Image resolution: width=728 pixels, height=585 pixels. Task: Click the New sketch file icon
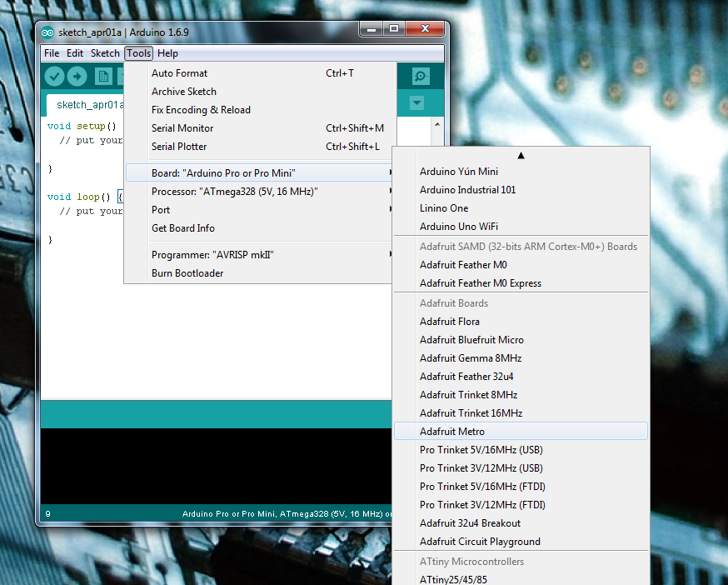click(x=103, y=76)
